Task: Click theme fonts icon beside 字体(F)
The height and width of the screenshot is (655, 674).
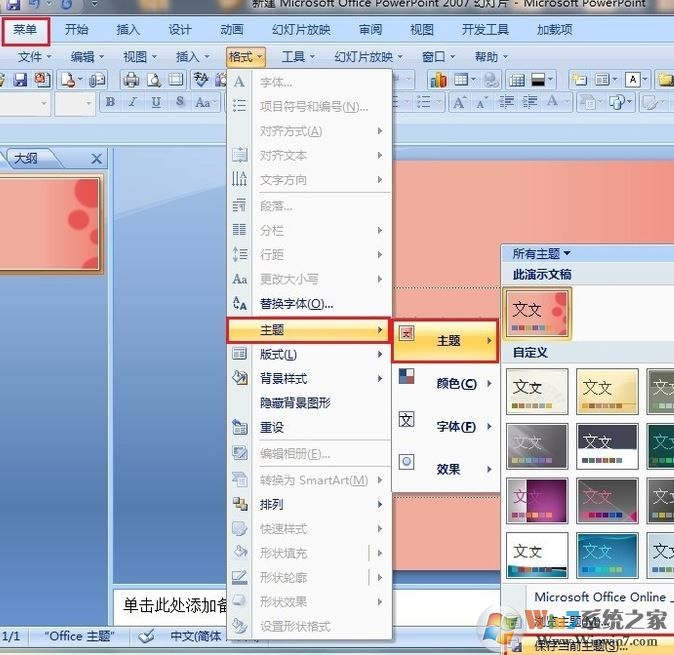Action: pos(406,419)
